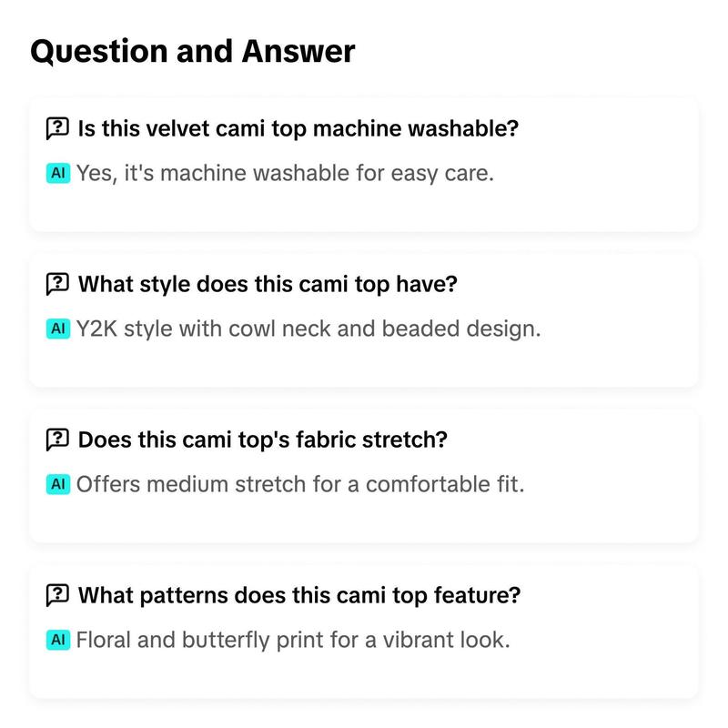Click the 'Question and Answer' heading

click(x=193, y=51)
